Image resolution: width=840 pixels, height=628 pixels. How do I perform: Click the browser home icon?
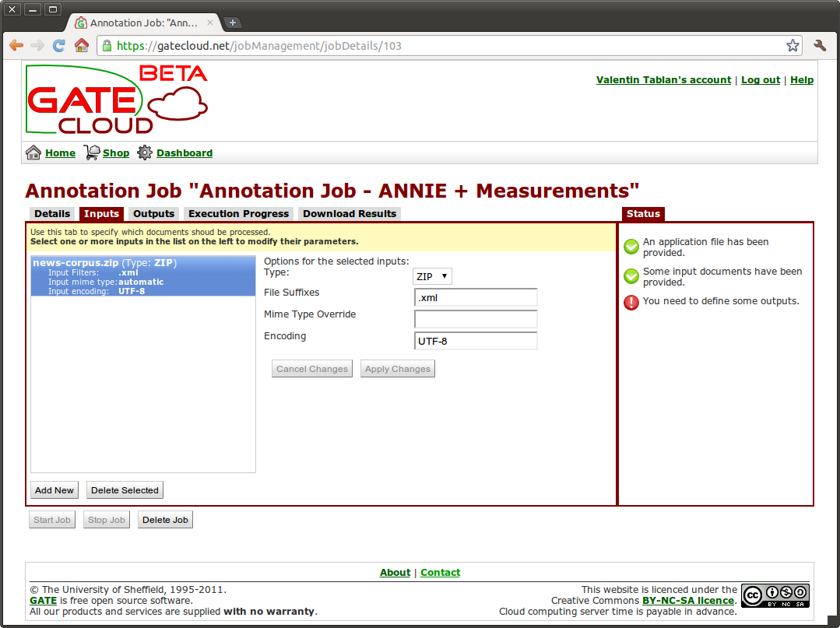point(82,45)
